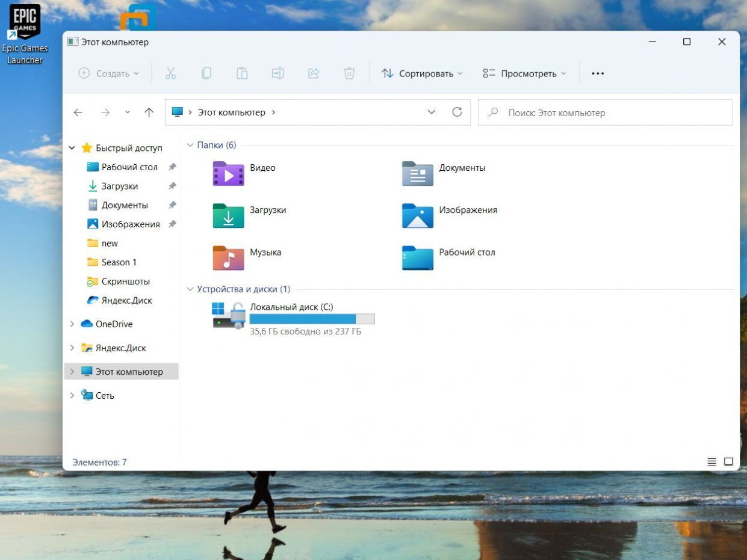Image resolution: width=747 pixels, height=560 pixels.
Task: Open the address bar history dropdown
Action: (x=431, y=112)
